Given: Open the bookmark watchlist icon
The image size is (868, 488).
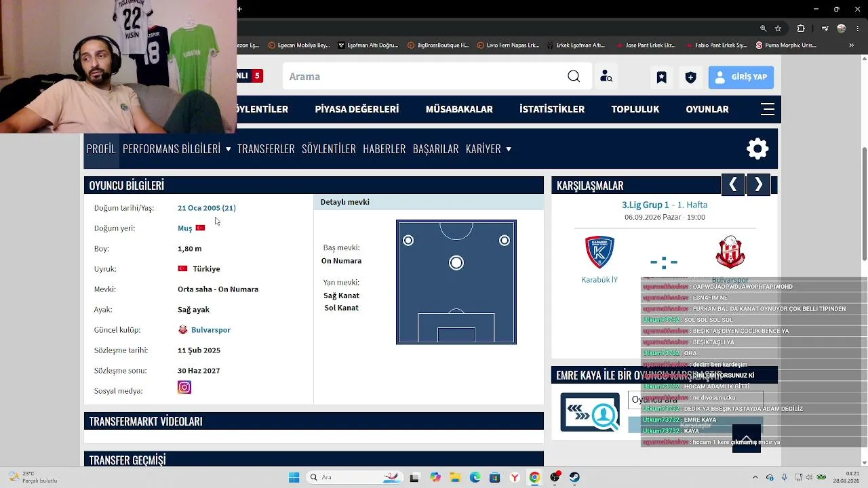Looking at the screenshot, I should (x=661, y=77).
